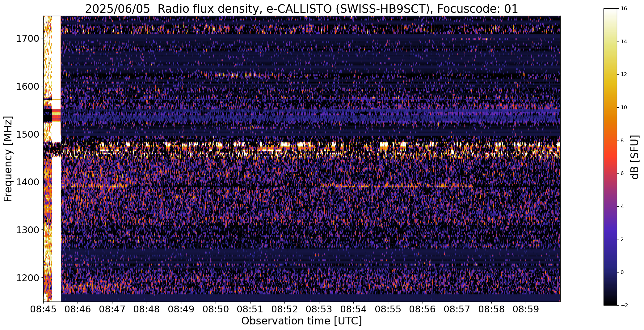Click the colorbar tick value 12
Viewport: 644px width, 330px height.
click(624, 75)
